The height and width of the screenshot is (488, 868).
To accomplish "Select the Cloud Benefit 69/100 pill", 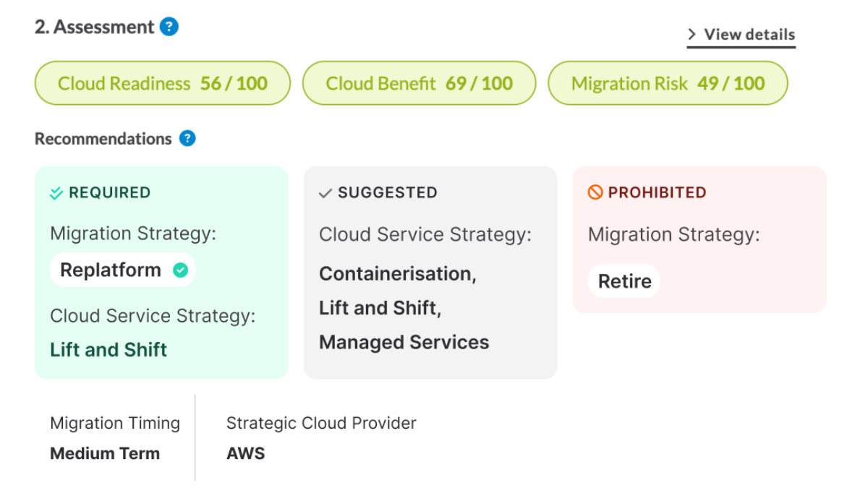I will [420, 83].
